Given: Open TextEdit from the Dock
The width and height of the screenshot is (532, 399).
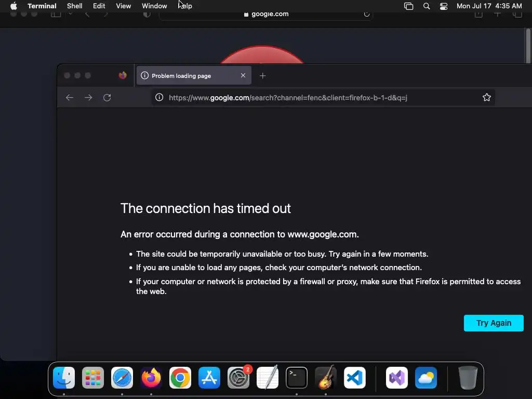Looking at the screenshot, I should point(268,378).
